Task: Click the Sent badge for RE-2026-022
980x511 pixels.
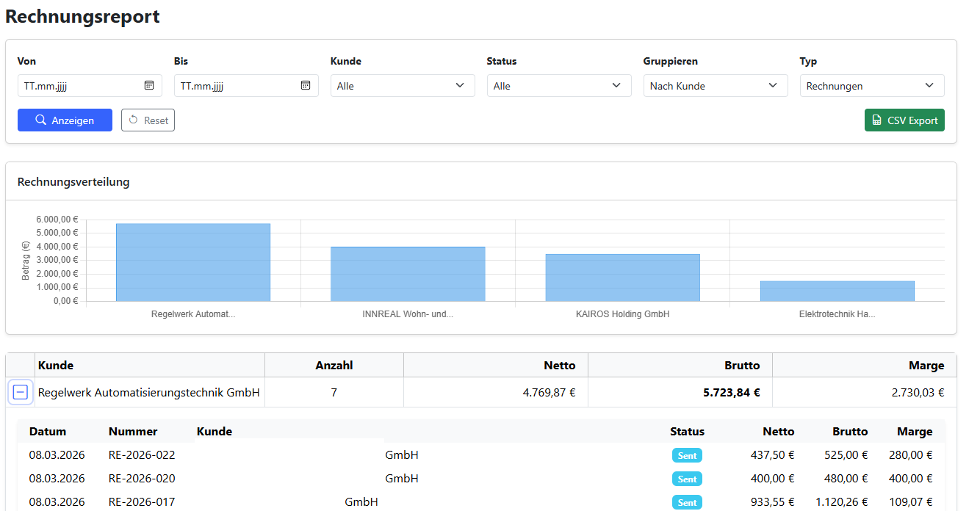Action: pos(687,456)
